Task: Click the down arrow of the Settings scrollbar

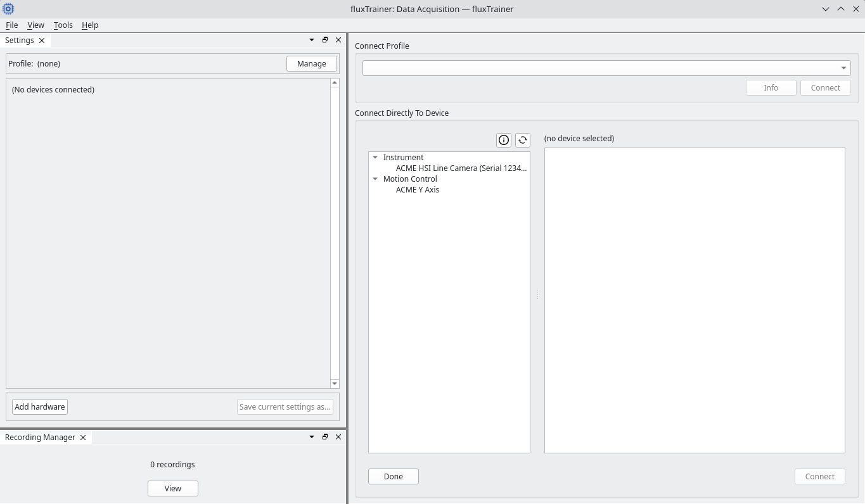Action: [335, 384]
